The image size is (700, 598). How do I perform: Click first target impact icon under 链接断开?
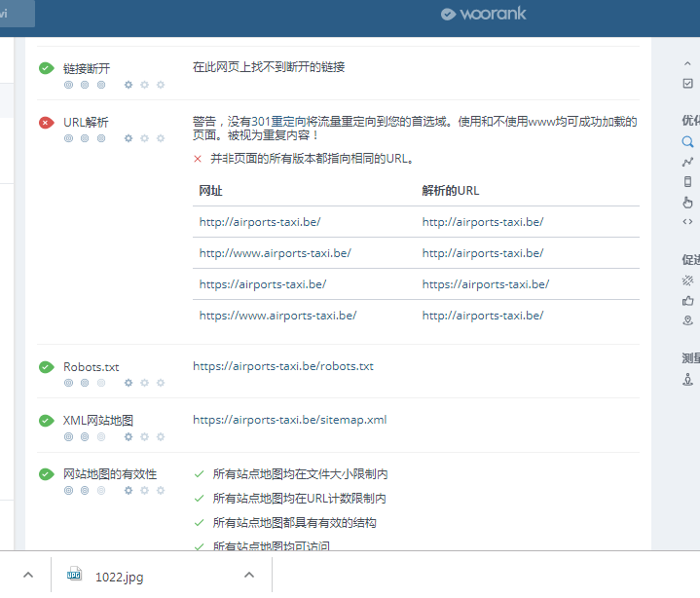68,85
